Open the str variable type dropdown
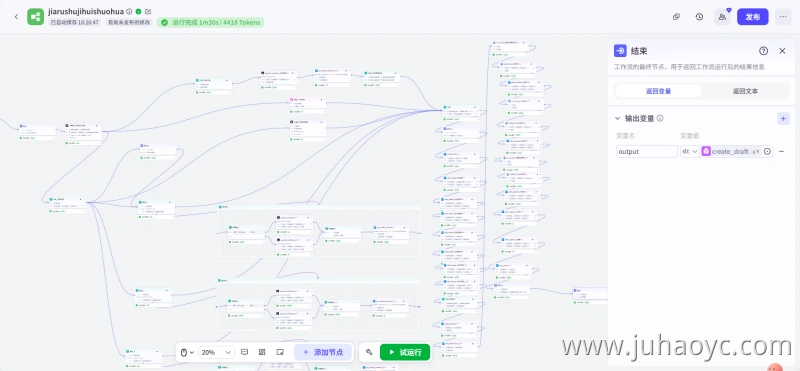Image resolution: width=800 pixels, height=371 pixels. coord(690,152)
